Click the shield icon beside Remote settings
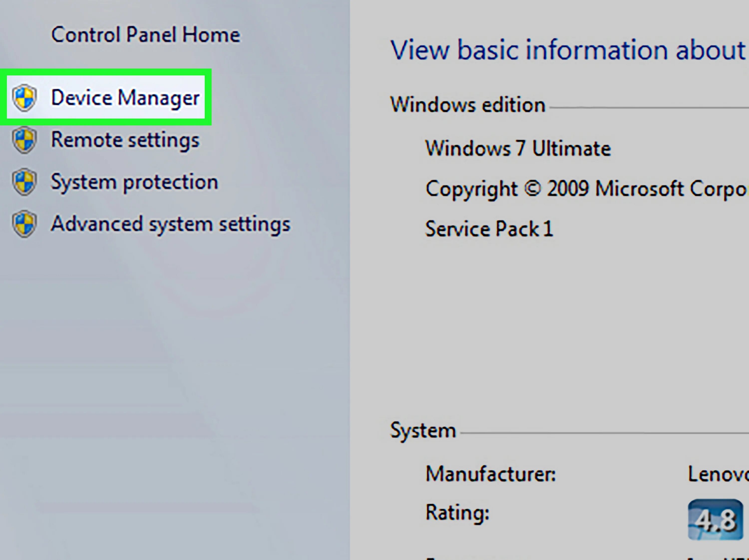 24,140
